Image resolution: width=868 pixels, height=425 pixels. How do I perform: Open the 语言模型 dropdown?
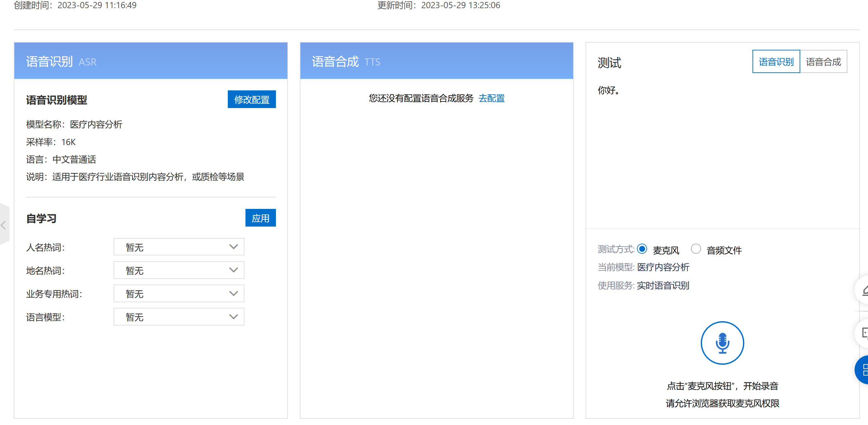click(x=179, y=317)
